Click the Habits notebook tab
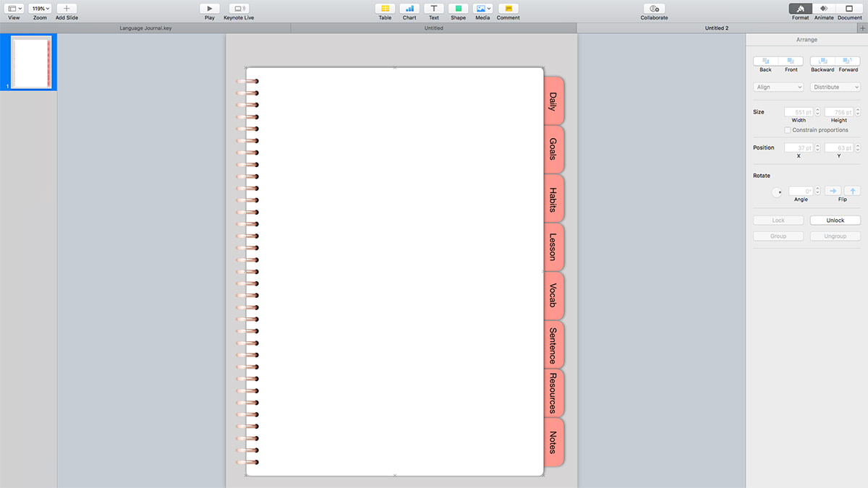Screen dimensions: 868x488 [553, 199]
